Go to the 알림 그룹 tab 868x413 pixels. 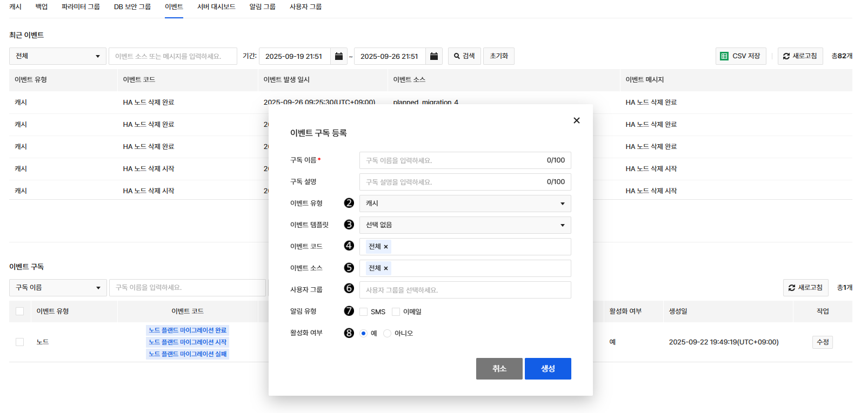click(262, 7)
